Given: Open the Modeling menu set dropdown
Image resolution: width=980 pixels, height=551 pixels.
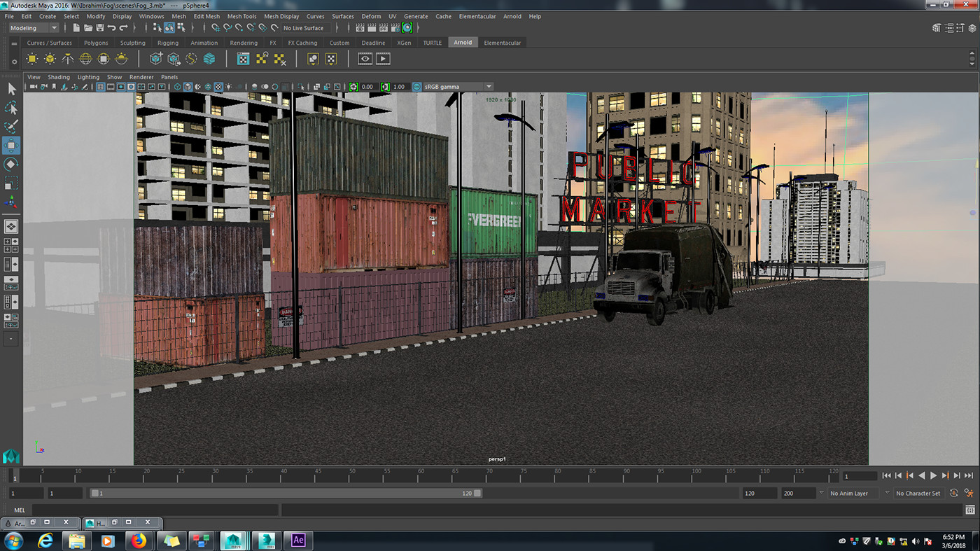Looking at the screenshot, I should 34,28.
